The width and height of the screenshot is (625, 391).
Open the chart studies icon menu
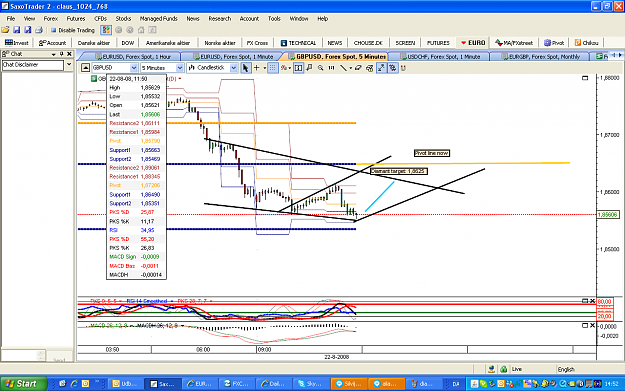(285, 68)
